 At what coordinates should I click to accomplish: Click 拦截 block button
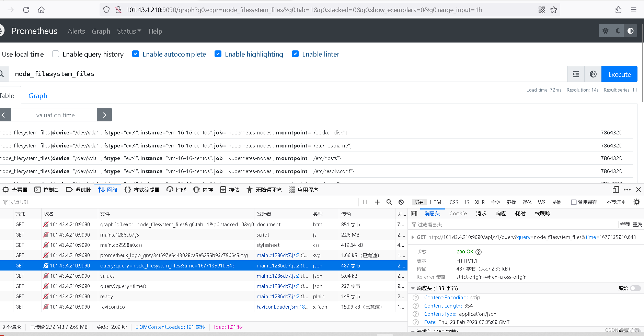coord(625,224)
